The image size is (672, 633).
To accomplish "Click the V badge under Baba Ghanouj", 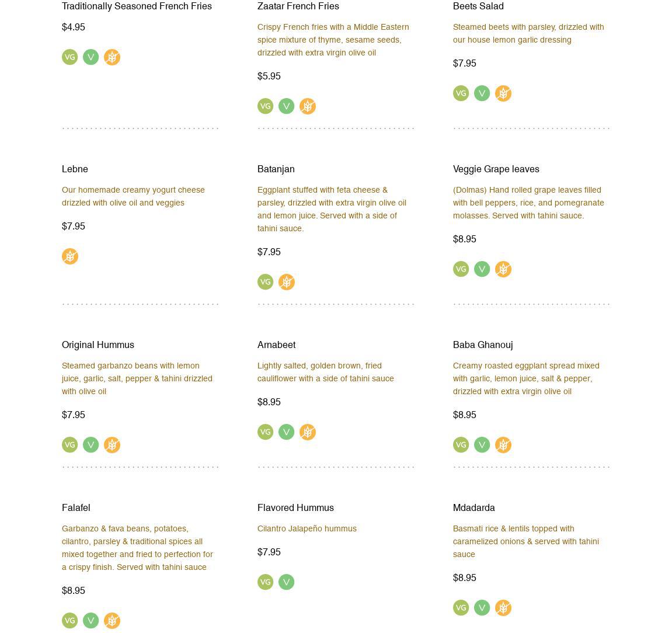I will (x=482, y=445).
